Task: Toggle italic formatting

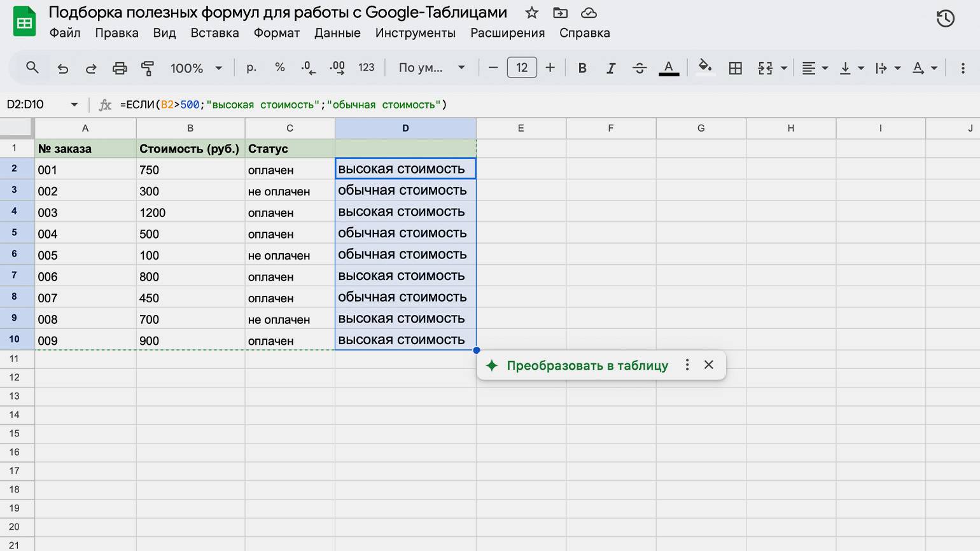Action: [610, 68]
